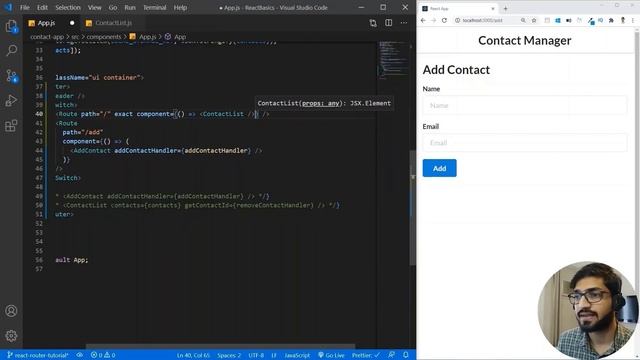
Task: Click App.js in the breadcrumb
Action: coord(147,37)
